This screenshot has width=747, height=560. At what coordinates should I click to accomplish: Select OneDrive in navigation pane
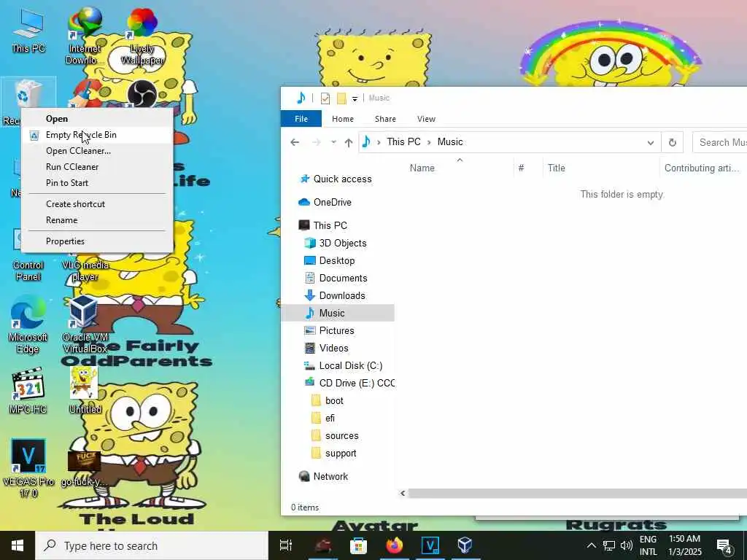point(332,203)
